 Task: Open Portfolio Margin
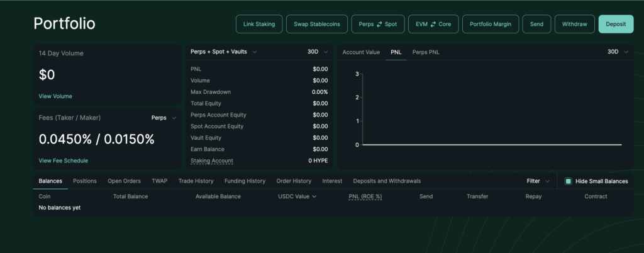(x=491, y=24)
